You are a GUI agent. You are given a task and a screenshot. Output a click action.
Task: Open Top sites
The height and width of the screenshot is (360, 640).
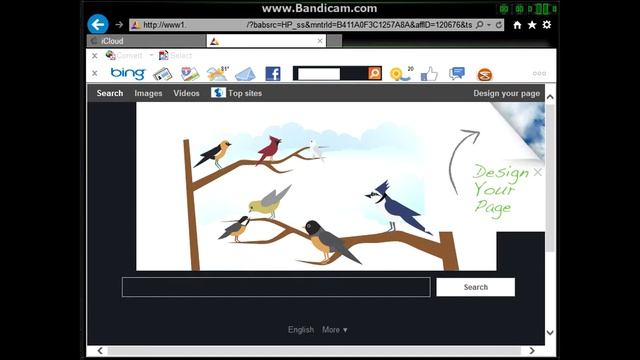[x=236, y=93]
